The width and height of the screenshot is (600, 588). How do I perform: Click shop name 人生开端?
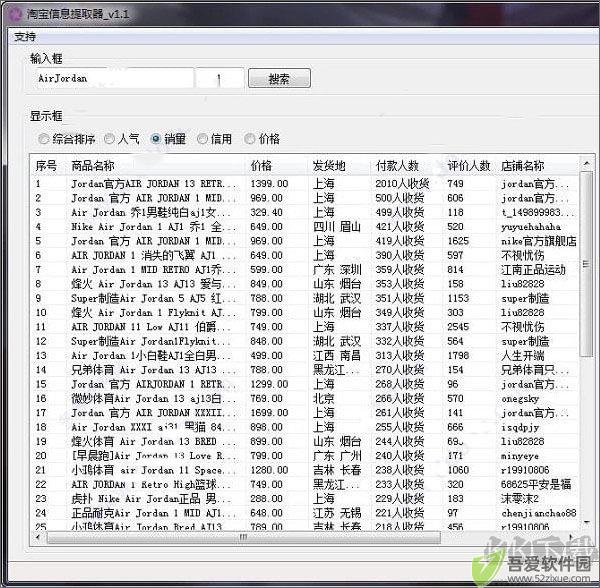pos(522,355)
